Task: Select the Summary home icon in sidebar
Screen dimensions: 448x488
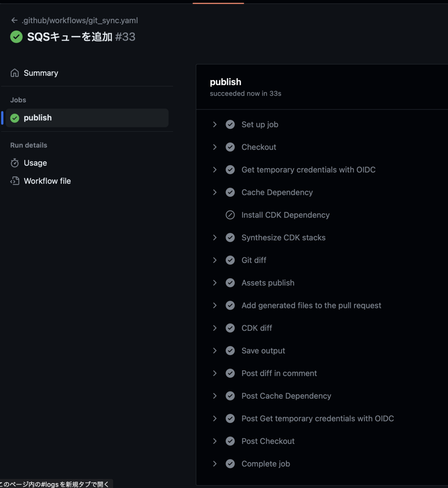Action: [x=15, y=72]
